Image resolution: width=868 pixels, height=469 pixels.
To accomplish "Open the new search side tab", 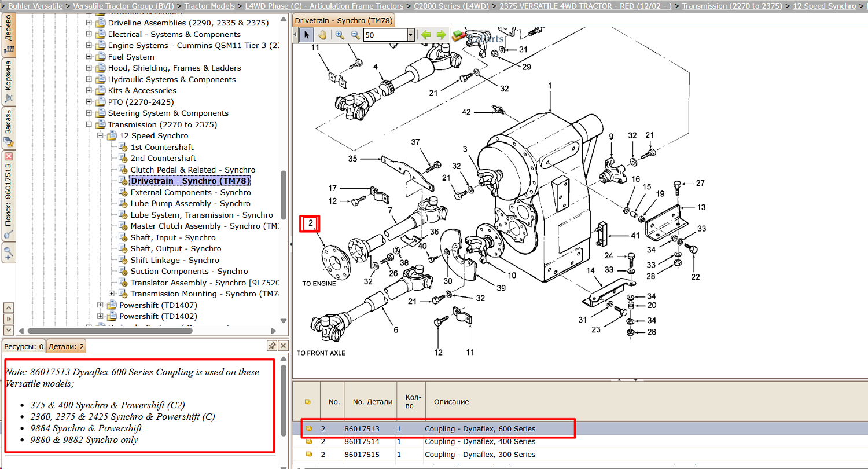I will point(9,252).
